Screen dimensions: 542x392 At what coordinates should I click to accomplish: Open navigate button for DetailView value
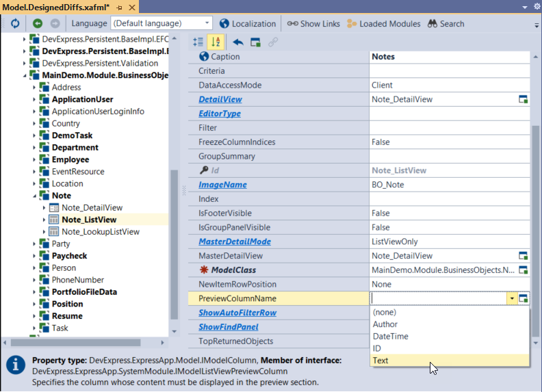tap(524, 100)
